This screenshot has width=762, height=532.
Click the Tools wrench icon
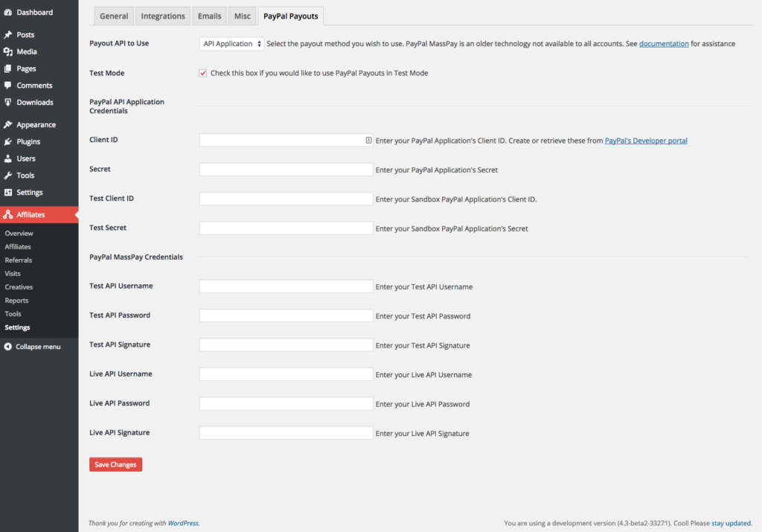point(7,176)
